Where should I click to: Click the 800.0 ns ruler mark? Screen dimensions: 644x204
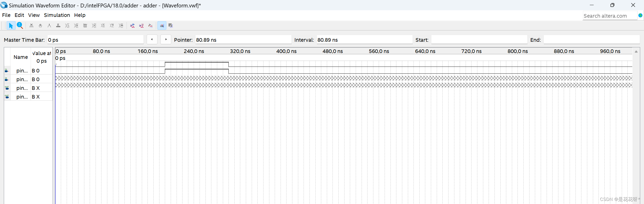tap(518, 51)
